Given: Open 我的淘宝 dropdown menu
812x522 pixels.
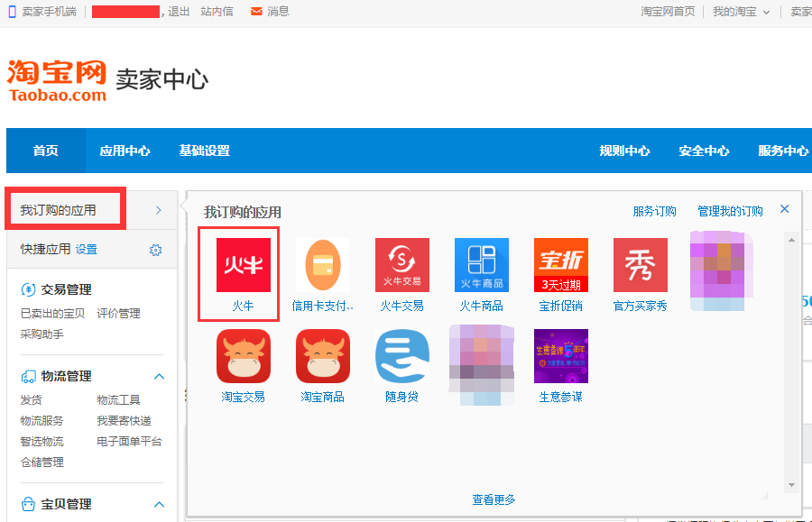Looking at the screenshot, I should 742,12.
